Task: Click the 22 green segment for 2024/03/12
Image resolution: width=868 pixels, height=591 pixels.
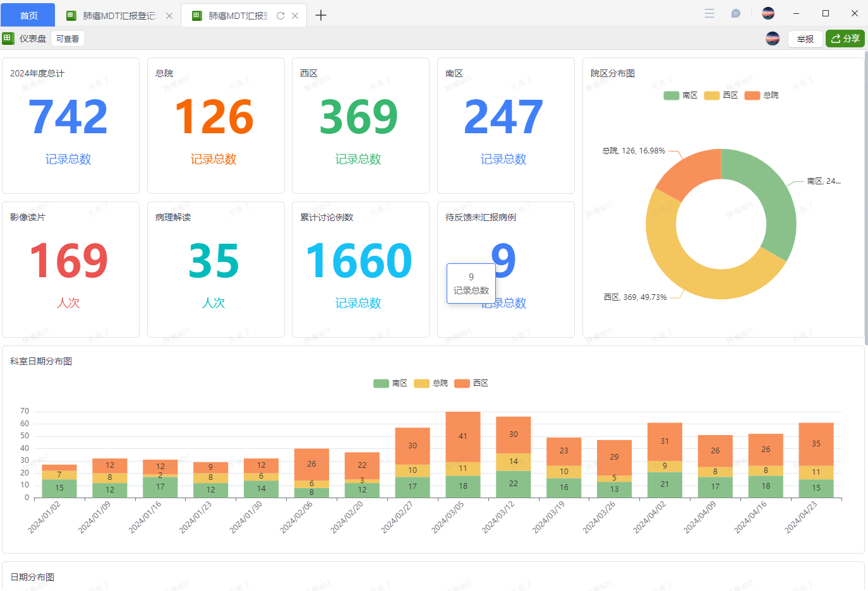Action: (x=514, y=484)
